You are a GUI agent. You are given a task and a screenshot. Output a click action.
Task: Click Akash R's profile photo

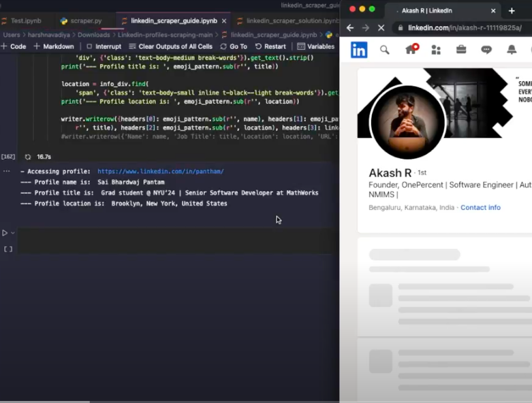click(407, 122)
